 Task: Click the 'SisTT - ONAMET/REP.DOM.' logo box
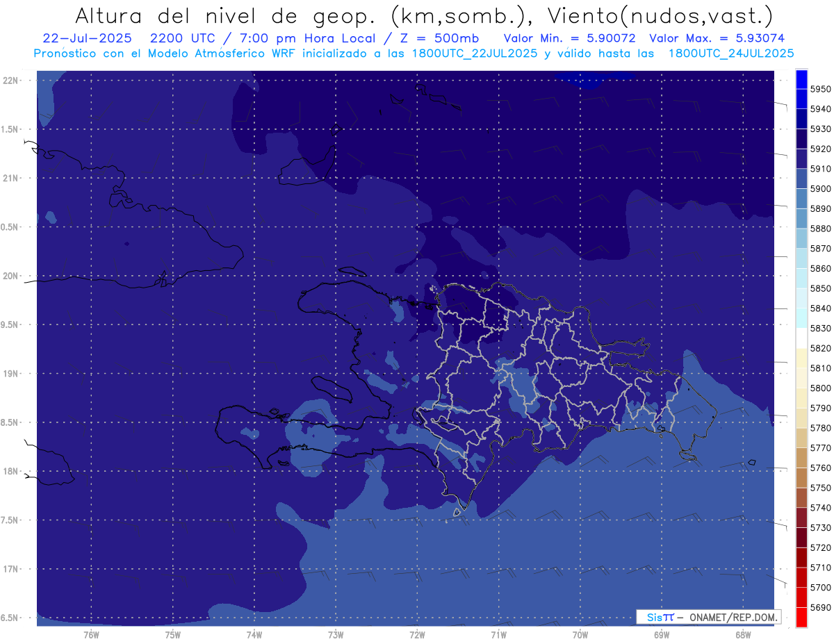click(709, 617)
